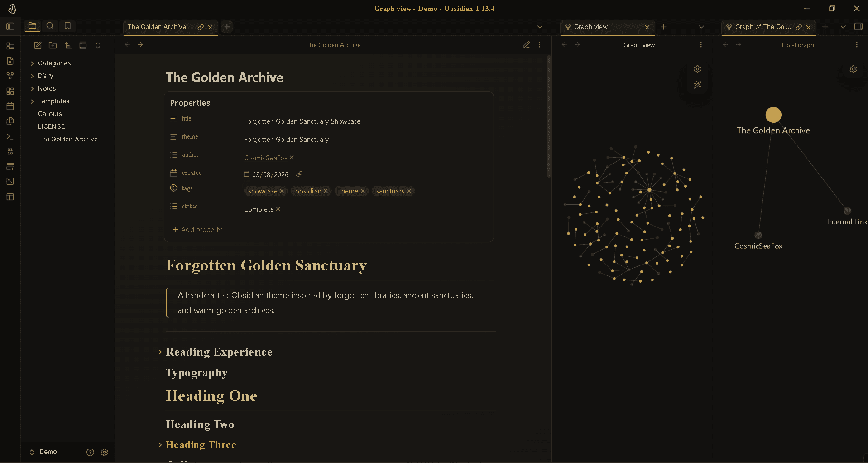Click the checklist-style icon at ribbon top
This screenshot has height=463, width=868.
10,46
